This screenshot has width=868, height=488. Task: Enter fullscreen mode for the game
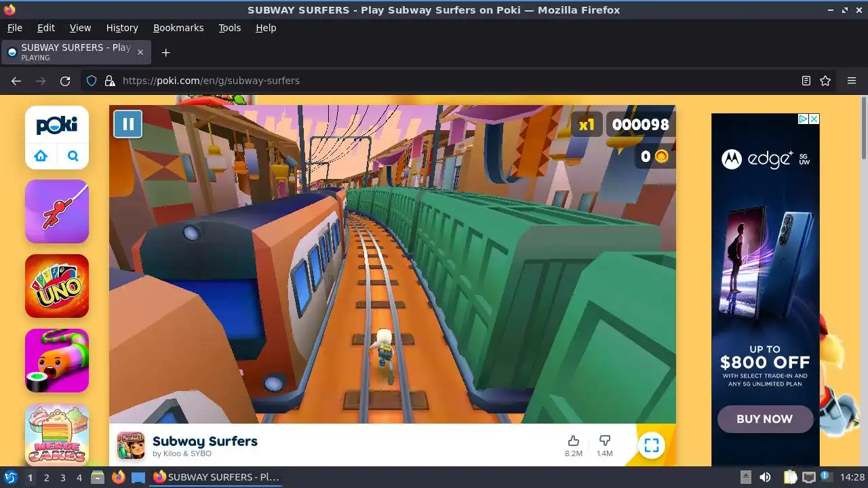[x=652, y=445]
